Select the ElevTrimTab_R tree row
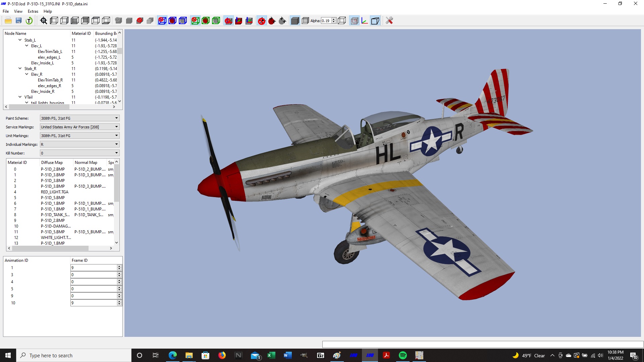Screen dimensions: 644x362 point(50,80)
